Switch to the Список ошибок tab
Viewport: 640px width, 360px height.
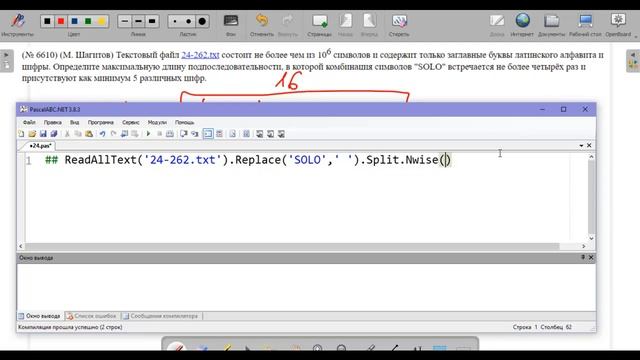[x=92, y=316]
